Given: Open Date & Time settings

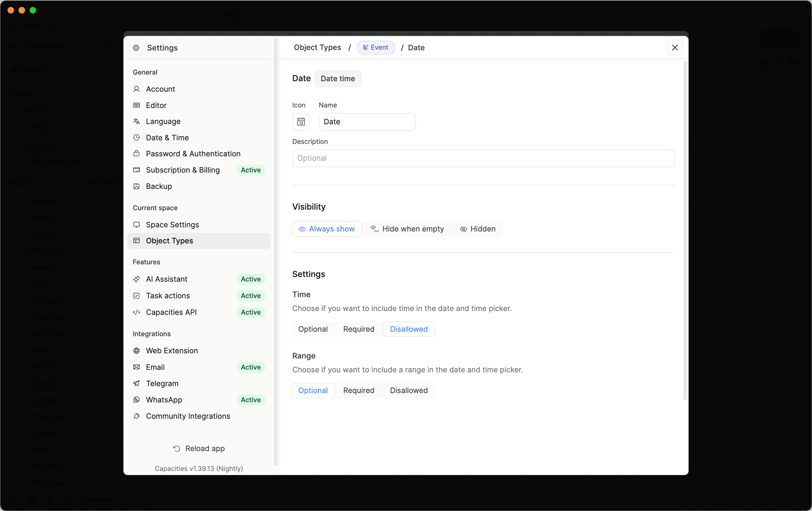Looking at the screenshot, I should 199,138.
